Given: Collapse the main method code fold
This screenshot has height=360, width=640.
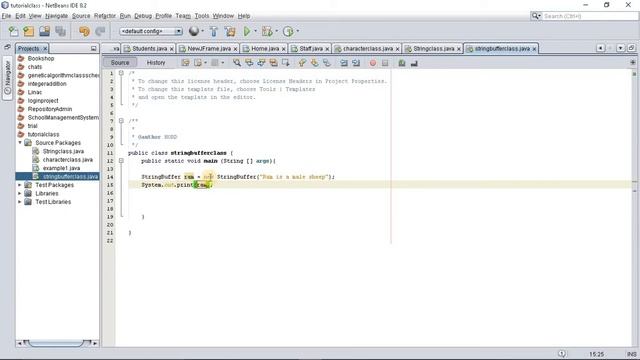Looking at the screenshot, I should (121, 161).
